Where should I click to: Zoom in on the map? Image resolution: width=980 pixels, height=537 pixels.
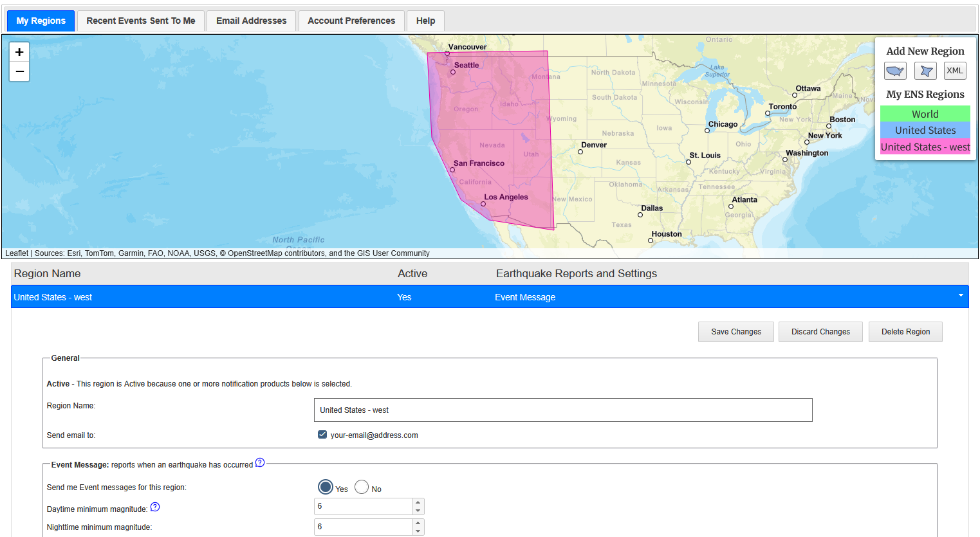(19, 51)
